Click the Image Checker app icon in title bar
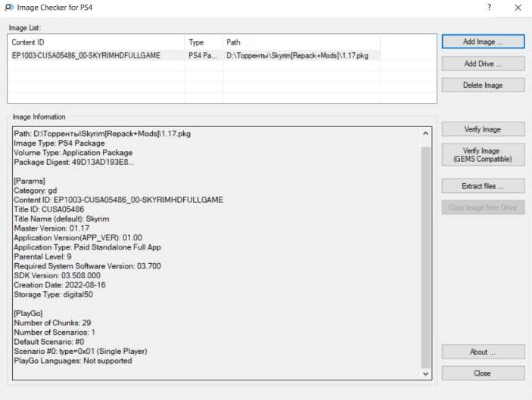Image resolution: width=532 pixels, height=400 pixels. tap(9, 7)
